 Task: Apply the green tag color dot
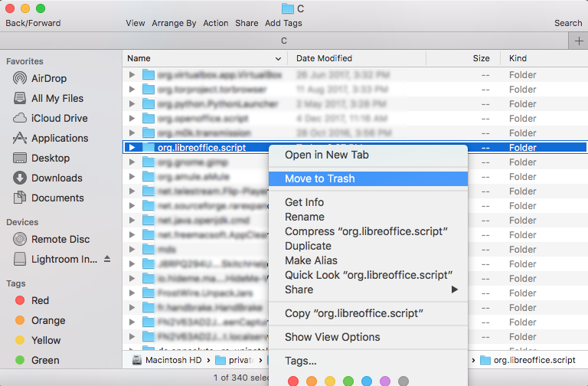(x=348, y=381)
